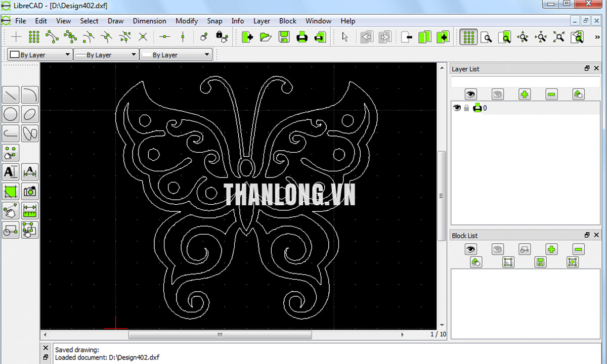
Task: Select the Ellipse drawing tool
Action: pos(30,114)
